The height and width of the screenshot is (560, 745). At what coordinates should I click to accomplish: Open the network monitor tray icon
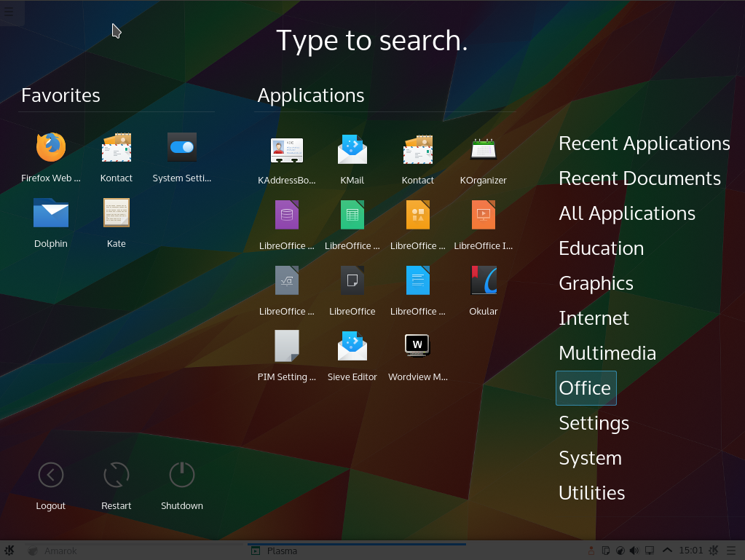[x=650, y=551]
